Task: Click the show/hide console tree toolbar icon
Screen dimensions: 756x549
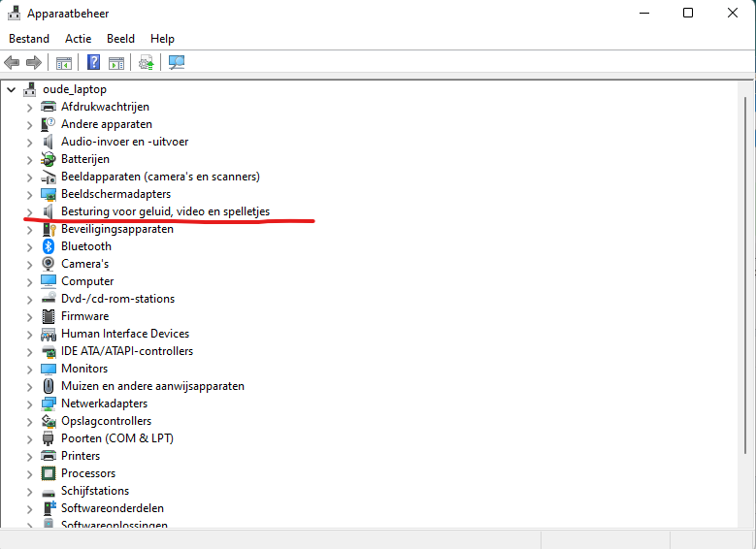Action: point(64,63)
